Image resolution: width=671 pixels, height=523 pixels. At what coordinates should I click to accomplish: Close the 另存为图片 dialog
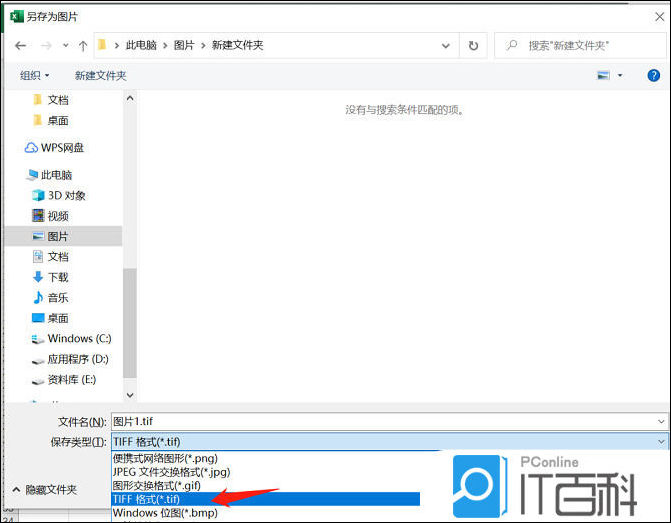(659, 17)
